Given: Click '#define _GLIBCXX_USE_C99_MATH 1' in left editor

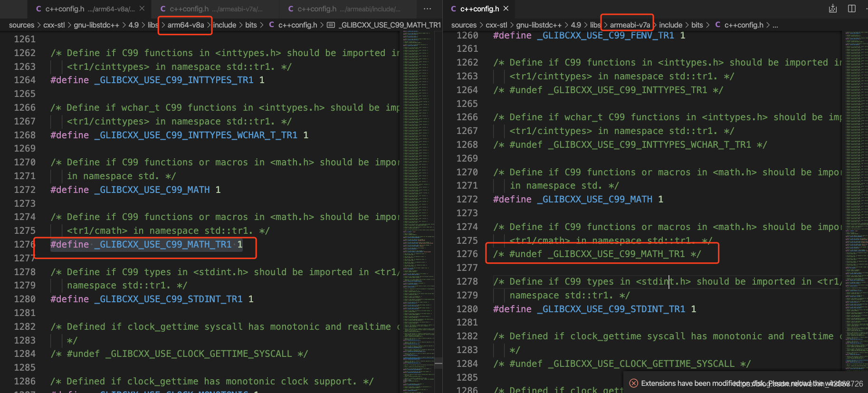Looking at the screenshot, I should click(135, 190).
